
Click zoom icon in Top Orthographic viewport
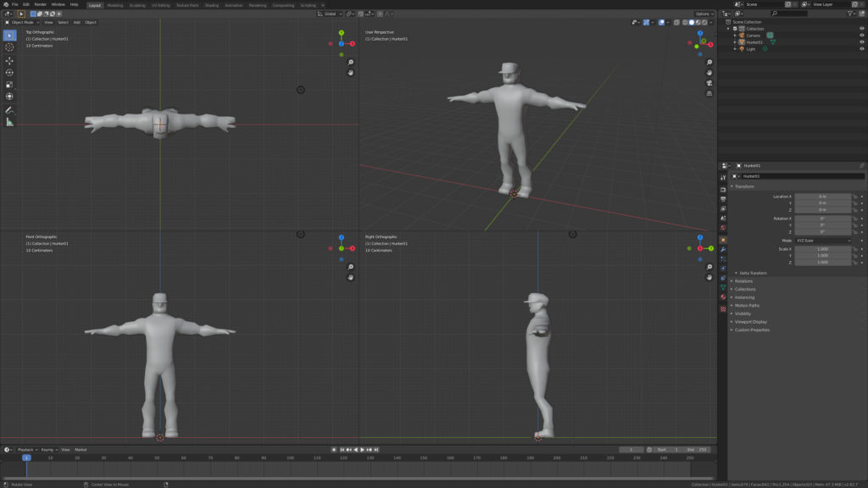click(x=350, y=63)
